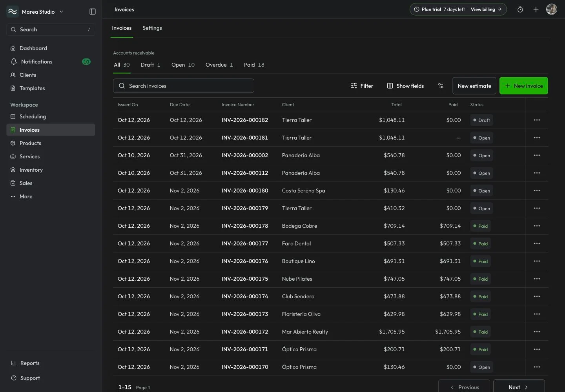Viewport: 565px width, 392px height.
Task: Toggle the sidebar collapse icon
Action: 93,12
